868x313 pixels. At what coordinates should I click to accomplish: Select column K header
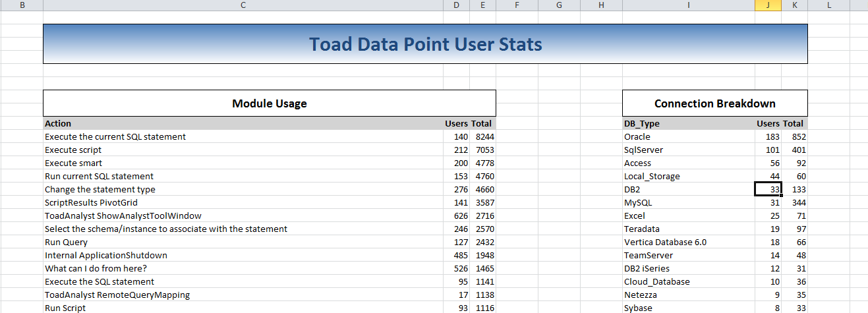point(794,5)
